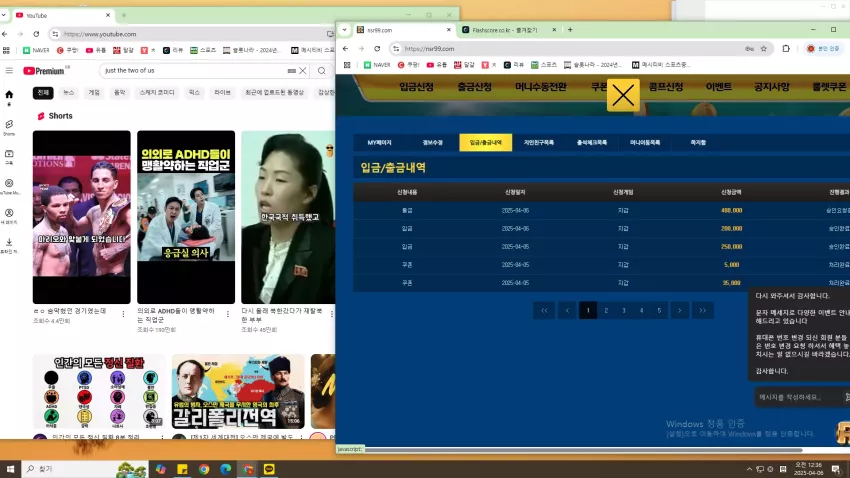Open the new tab plus button in nsr99 window
The width and height of the screenshot is (850, 478).
570,30
